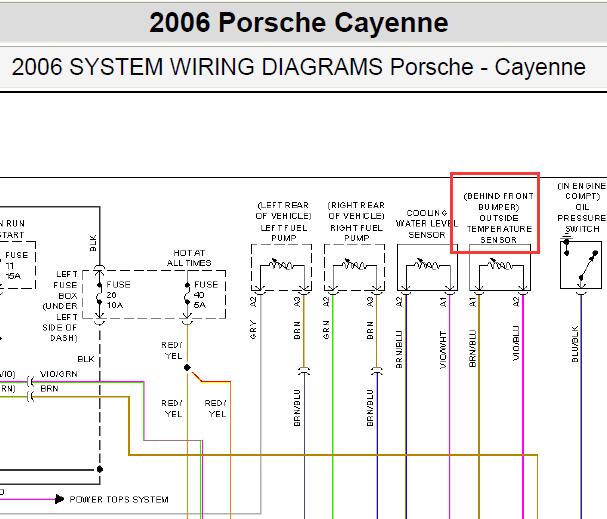Select the Outside Temperature Sensor resistor symbol
The height and width of the screenshot is (519, 607).
[x=500, y=264]
